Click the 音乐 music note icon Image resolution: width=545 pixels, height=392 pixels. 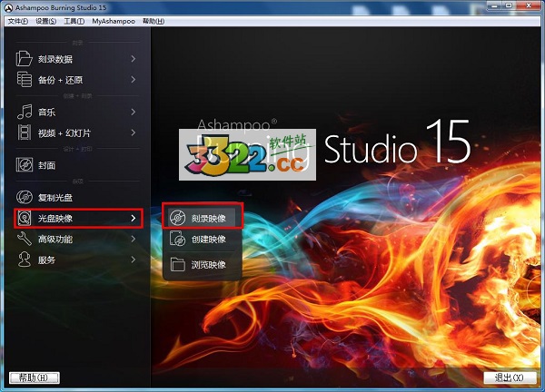[25, 112]
